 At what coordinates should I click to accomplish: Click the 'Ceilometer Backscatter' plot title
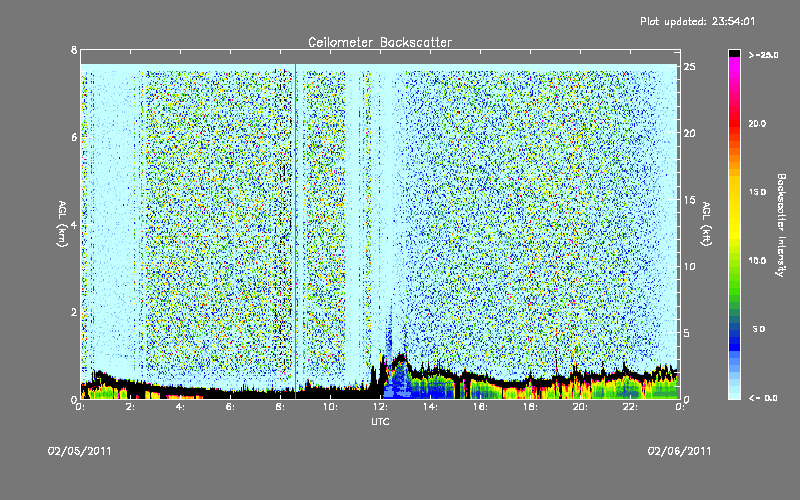click(x=380, y=42)
